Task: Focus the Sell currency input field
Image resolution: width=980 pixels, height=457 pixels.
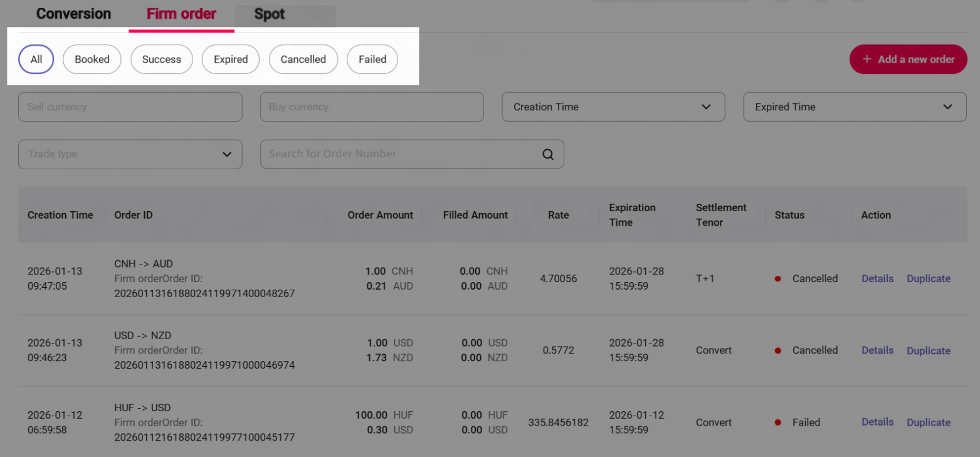Action: pos(130,107)
